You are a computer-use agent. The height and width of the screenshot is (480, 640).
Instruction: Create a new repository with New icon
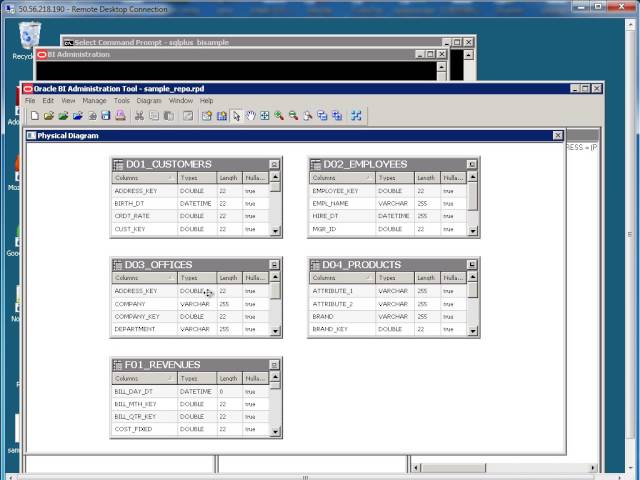click(35, 116)
